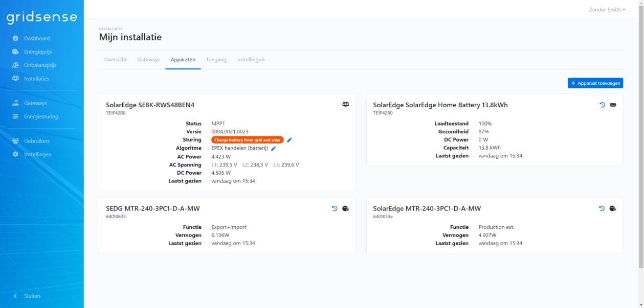Image resolution: width=644 pixels, height=308 pixels.
Task: Click the Vermogen value 4.907W
Action: (x=488, y=235)
